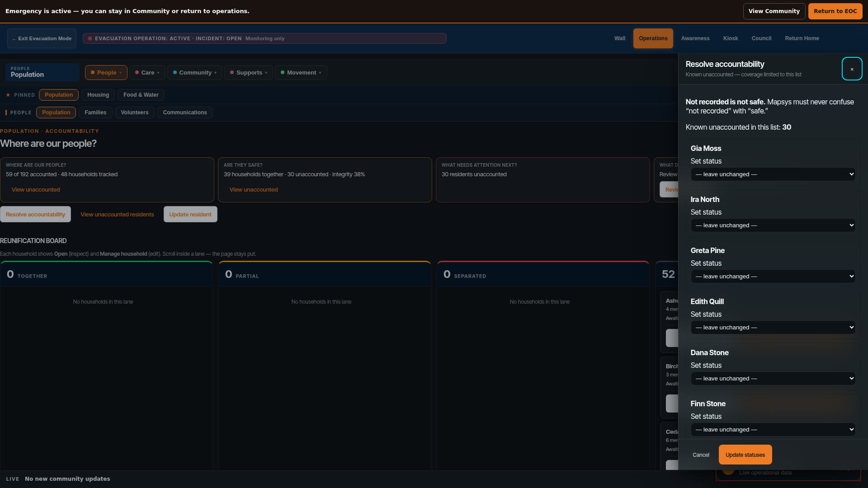Open the Kiosk tab

pyautogui.click(x=730, y=38)
